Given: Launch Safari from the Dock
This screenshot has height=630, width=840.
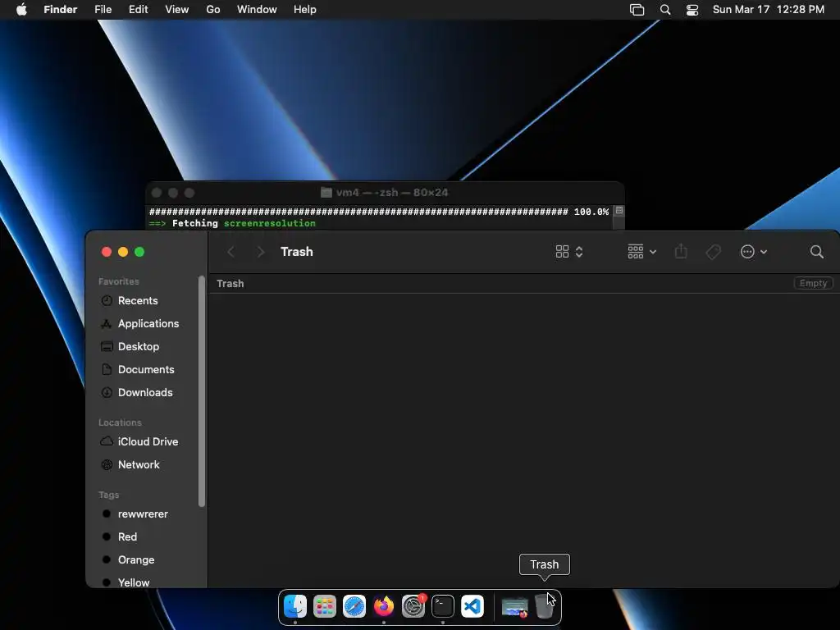Looking at the screenshot, I should pos(354,606).
